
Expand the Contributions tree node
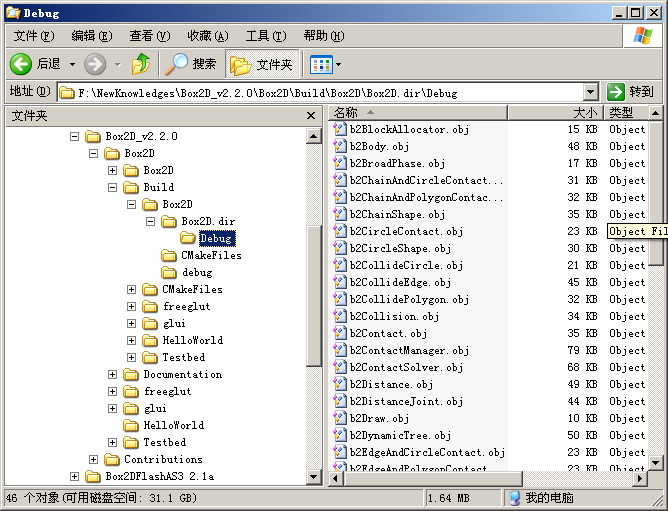tap(93, 459)
